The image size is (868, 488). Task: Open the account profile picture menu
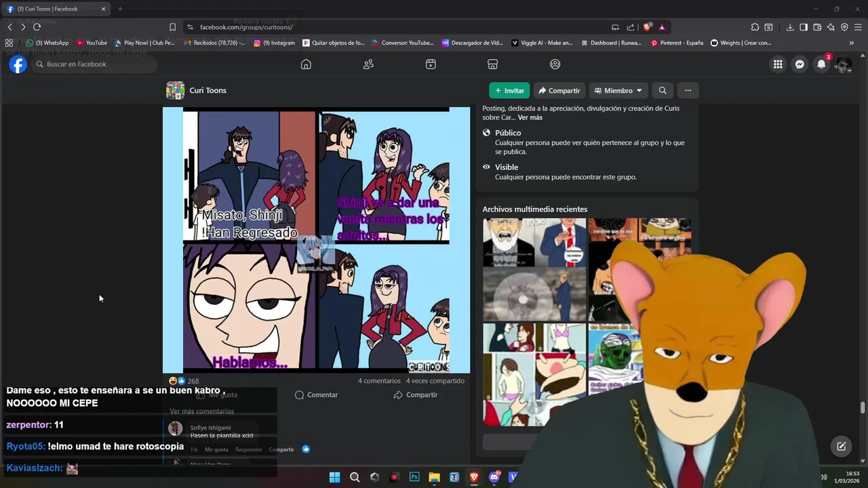click(843, 64)
